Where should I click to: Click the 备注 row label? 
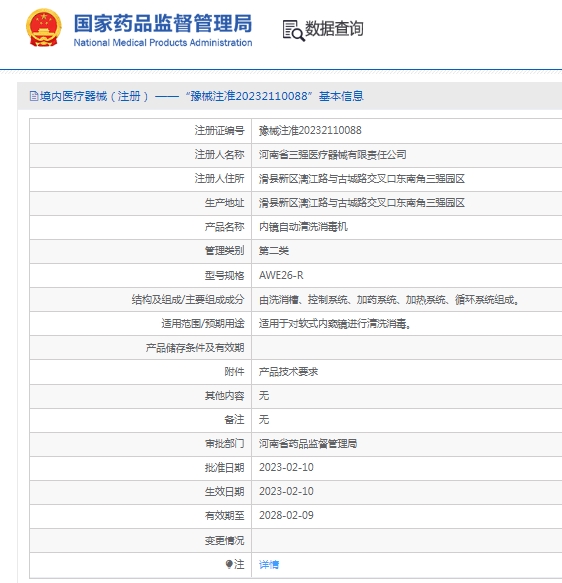pyautogui.click(x=234, y=419)
